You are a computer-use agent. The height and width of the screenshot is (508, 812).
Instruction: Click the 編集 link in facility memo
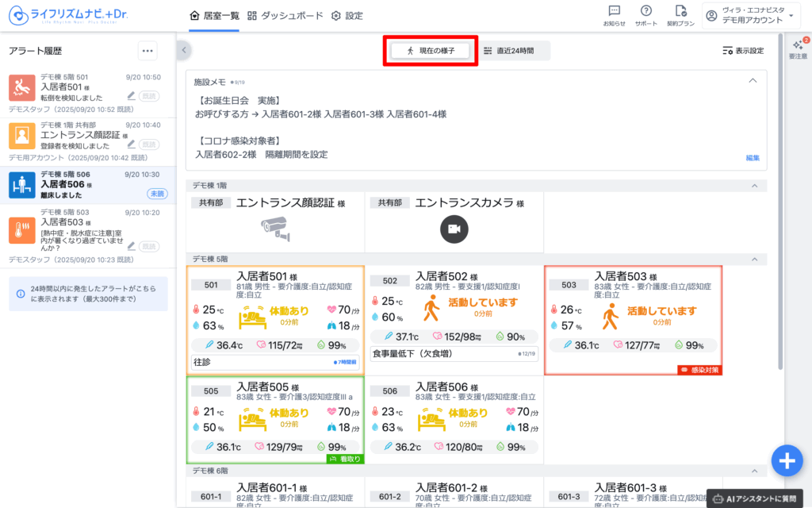click(x=753, y=158)
